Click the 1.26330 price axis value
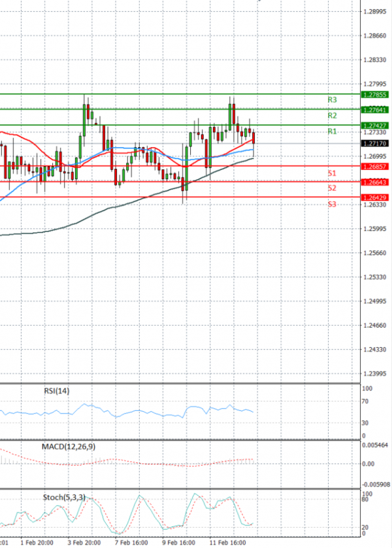This screenshot has height=548, width=392. (375, 205)
